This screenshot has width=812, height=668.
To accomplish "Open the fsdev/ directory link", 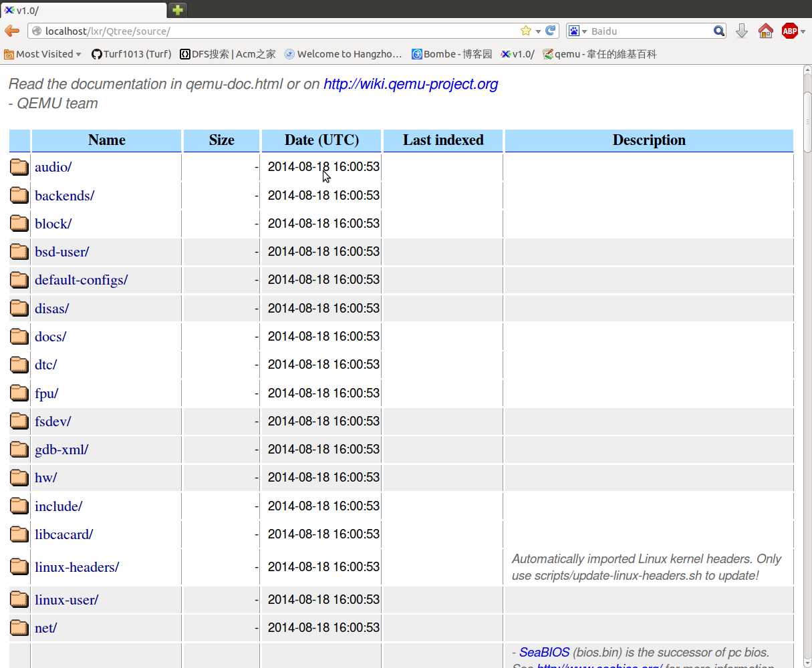I will 53,421.
